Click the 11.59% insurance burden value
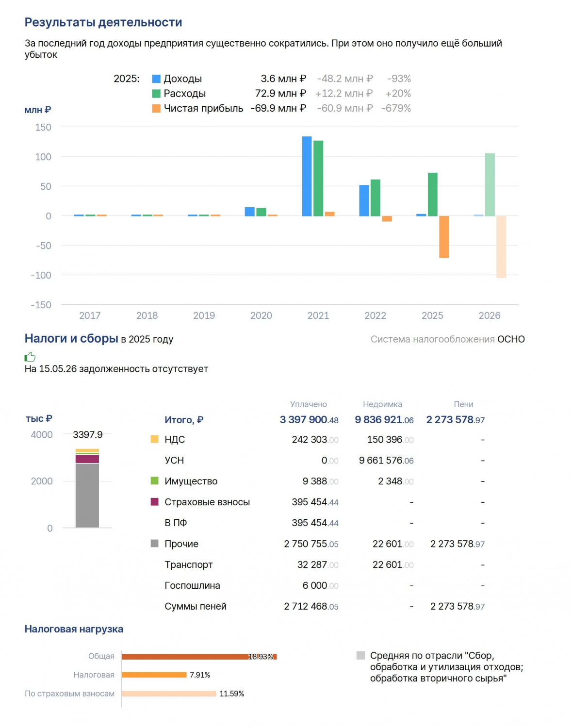572x728 pixels. point(232,694)
